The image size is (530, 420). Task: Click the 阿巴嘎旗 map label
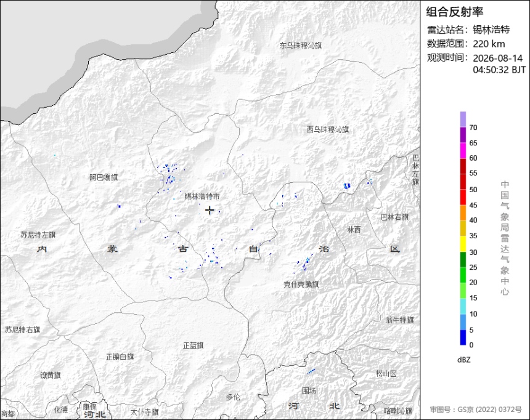tap(104, 177)
